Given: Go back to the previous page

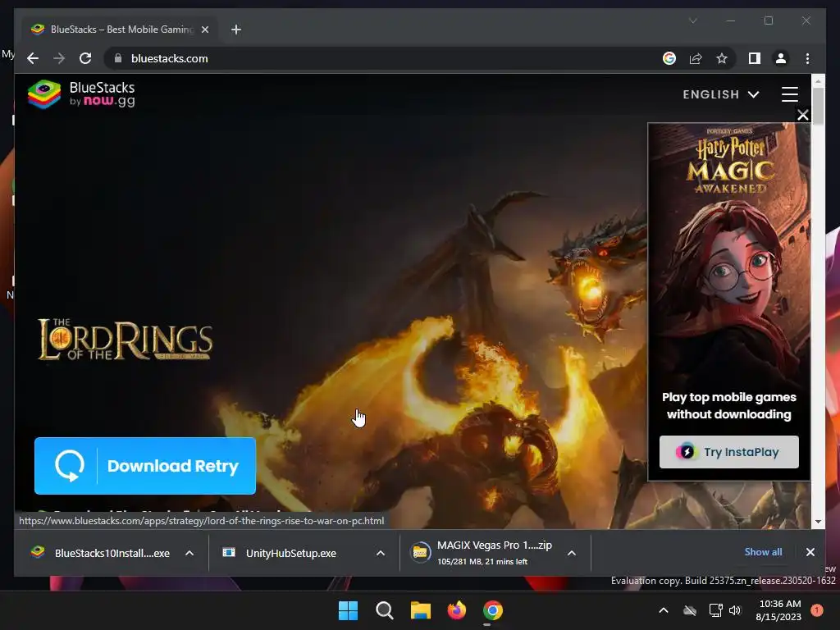Looking at the screenshot, I should tap(33, 58).
